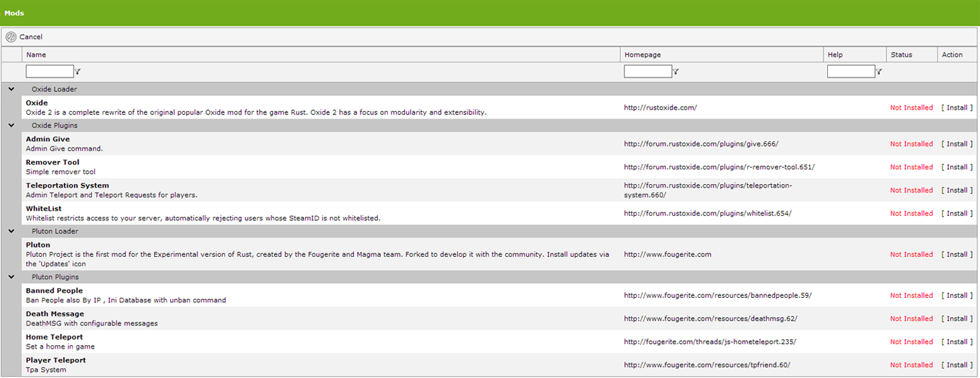
Task: Click 'Admin Give command.' description text
Action: click(64, 149)
